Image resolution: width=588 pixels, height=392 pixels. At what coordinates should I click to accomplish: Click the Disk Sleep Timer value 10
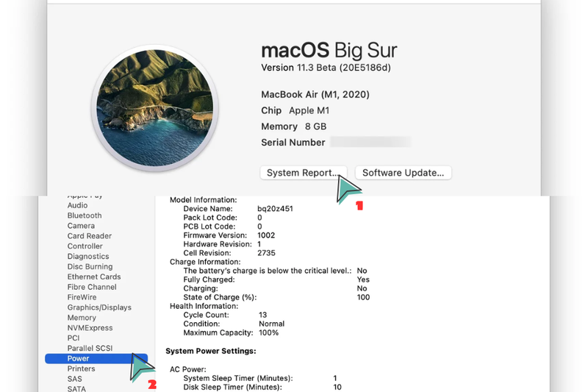[x=337, y=387]
